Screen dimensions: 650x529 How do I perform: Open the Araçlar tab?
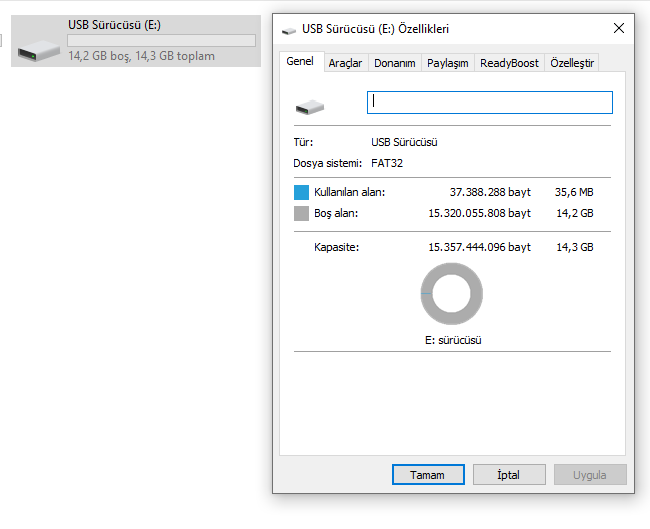coord(345,63)
